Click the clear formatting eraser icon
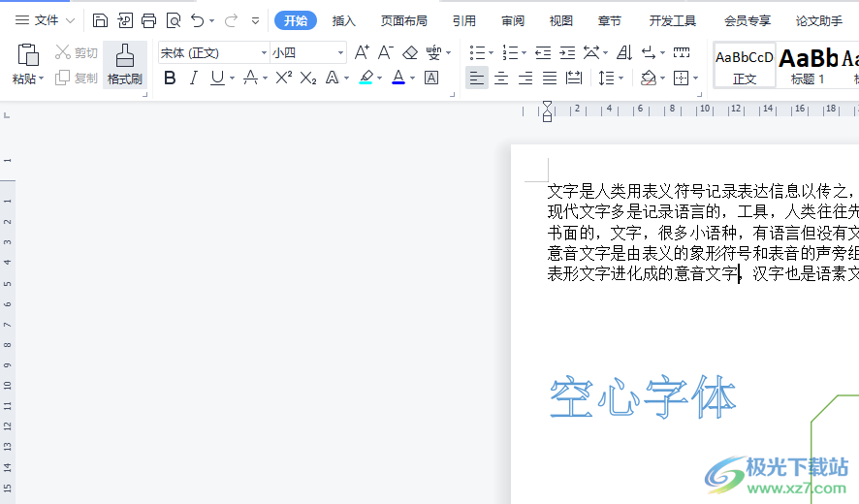 [410, 52]
